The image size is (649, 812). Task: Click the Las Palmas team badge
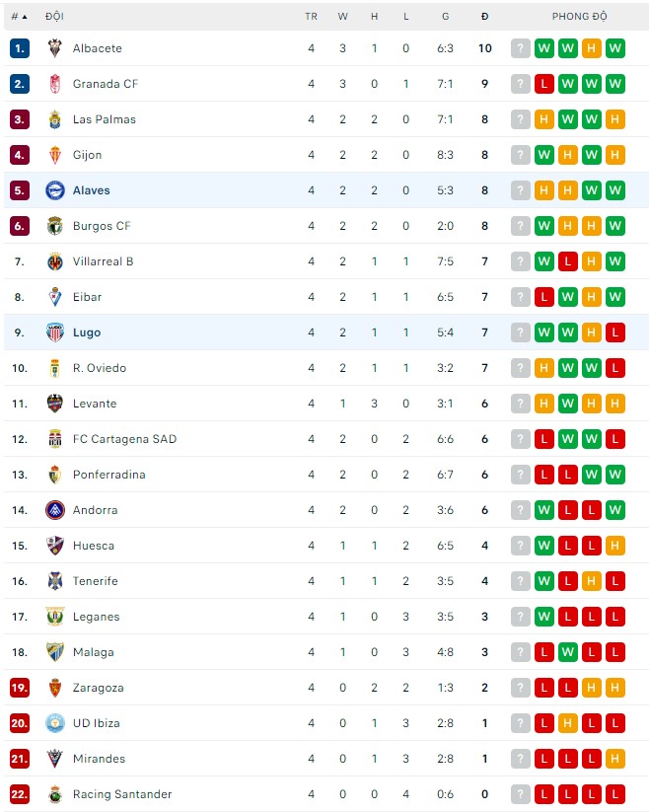click(x=54, y=119)
